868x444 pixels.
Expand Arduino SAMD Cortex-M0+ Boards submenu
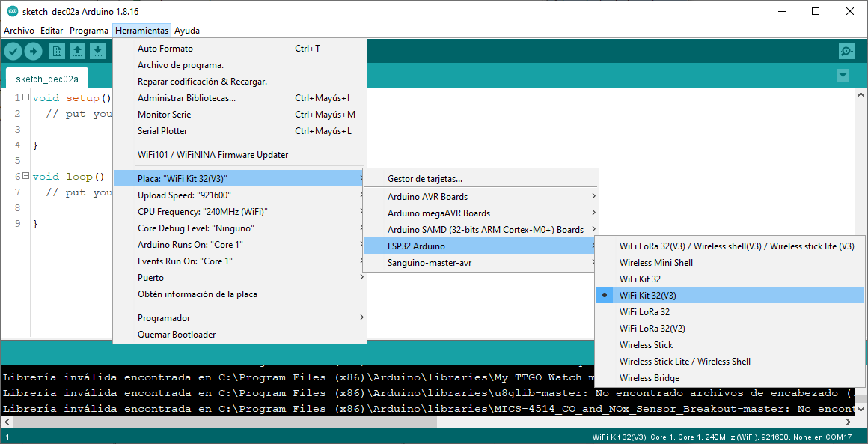tap(480, 229)
